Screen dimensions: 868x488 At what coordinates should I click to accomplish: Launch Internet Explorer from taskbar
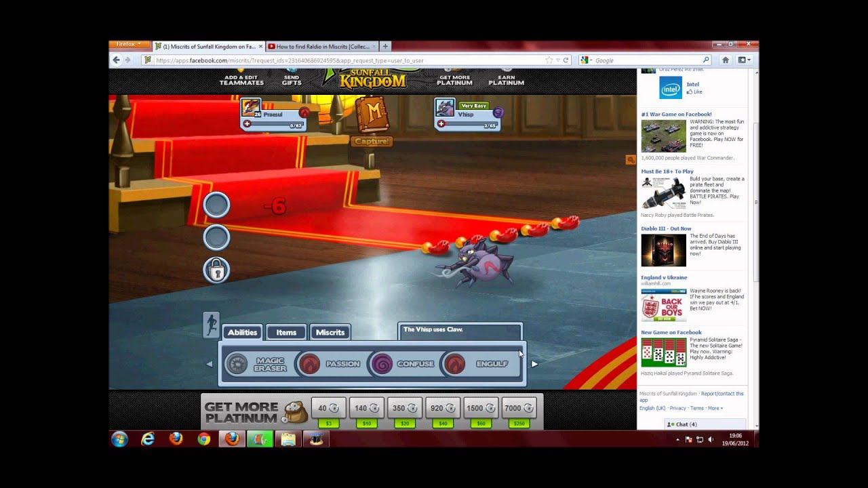click(148, 439)
